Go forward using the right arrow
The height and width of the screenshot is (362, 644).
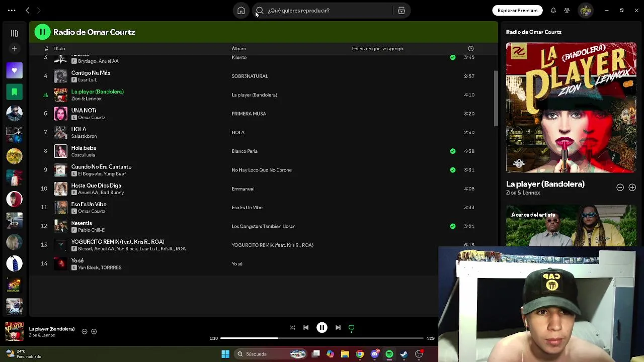click(x=39, y=10)
